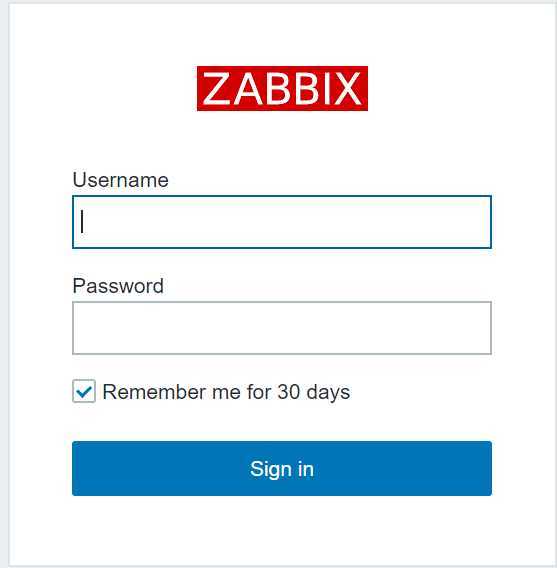This screenshot has width=557, height=568.
Task: Focus the Username input field
Action: click(282, 222)
